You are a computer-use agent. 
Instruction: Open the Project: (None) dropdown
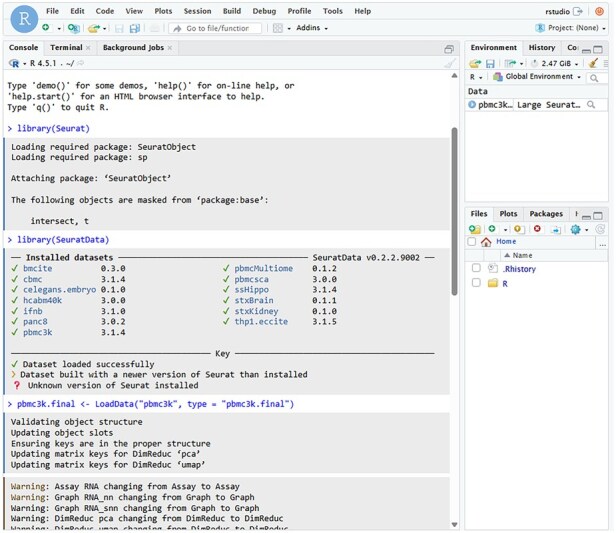click(x=571, y=28)
